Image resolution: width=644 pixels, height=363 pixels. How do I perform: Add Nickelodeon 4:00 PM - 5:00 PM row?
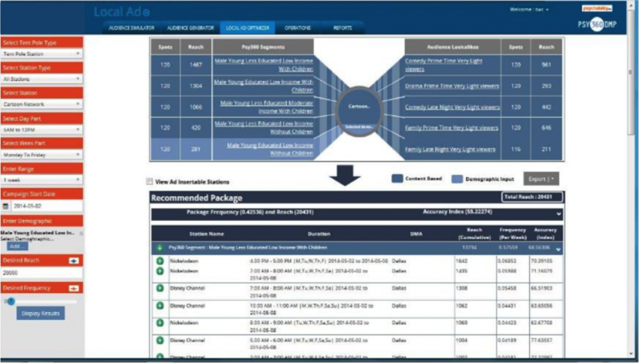160,261
